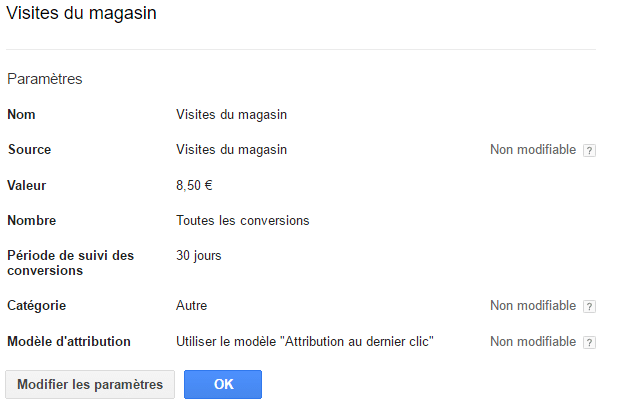The image size is (622, 411).
Task: Click the help icon next to Source
Action: 589,150
